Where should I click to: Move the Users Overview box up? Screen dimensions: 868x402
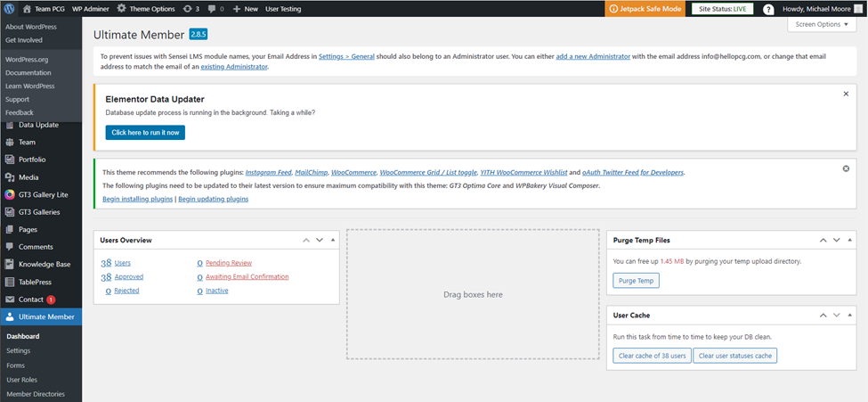pyautogui.click(x=306, y=241)
